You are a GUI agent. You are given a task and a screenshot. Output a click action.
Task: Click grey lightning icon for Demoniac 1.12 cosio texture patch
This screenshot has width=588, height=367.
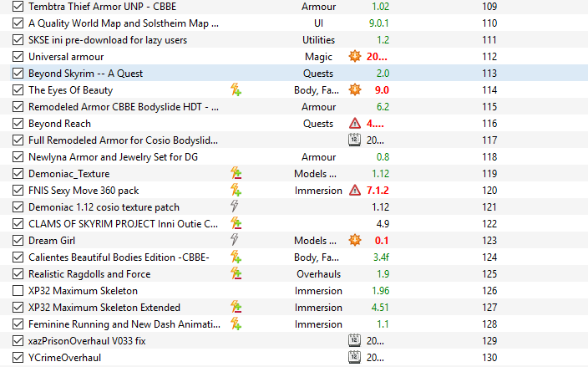[235, 206]
